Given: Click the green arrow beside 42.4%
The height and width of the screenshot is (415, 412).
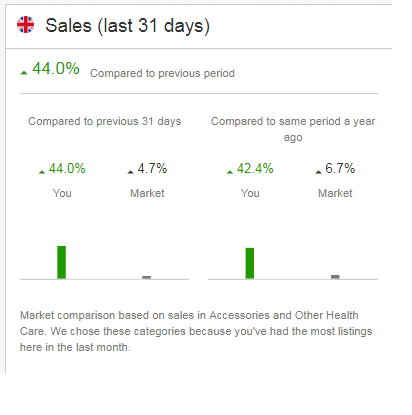Looking at the screenshot, I should (x=230, y=172).
